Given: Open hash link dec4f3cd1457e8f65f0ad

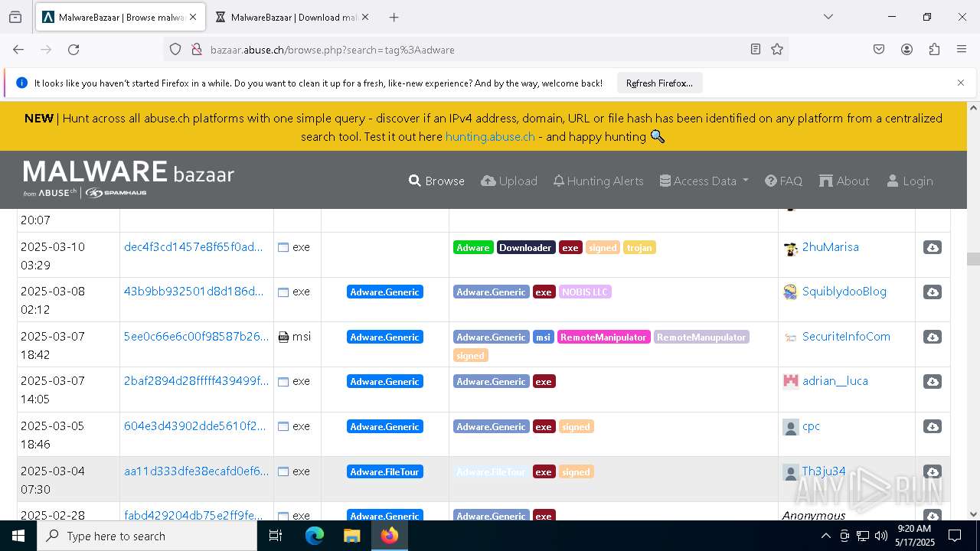Looking at the screenshot, I should pyautogui.click(x=193, y=247).
